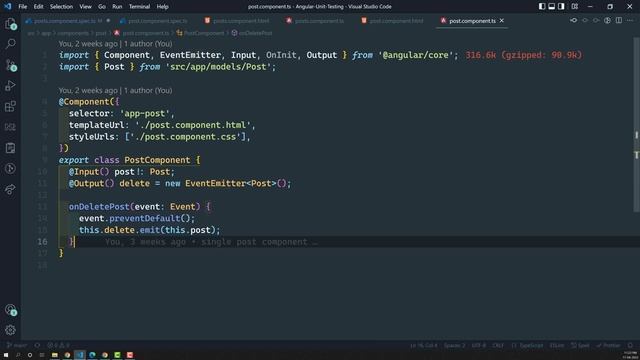
Task: Open Microsoft Edge from the taskbar
Action: click(x=92, y=355)
